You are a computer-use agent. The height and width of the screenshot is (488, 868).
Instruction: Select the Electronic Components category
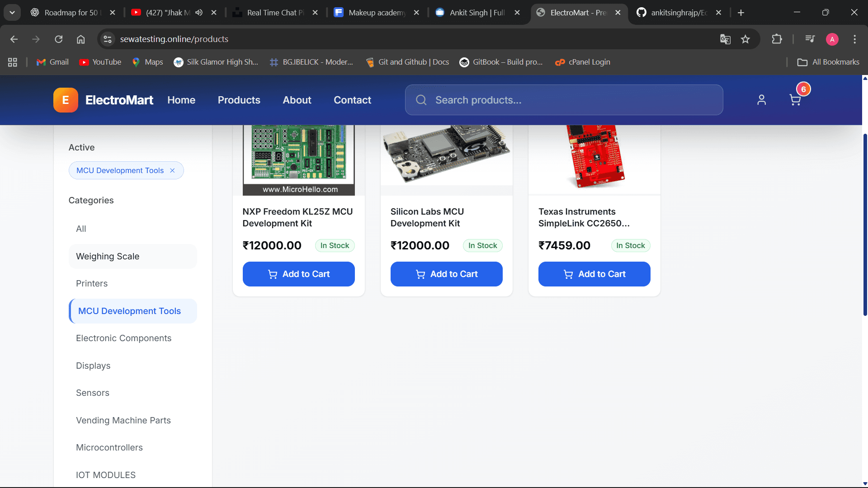[x=123, y=338]
